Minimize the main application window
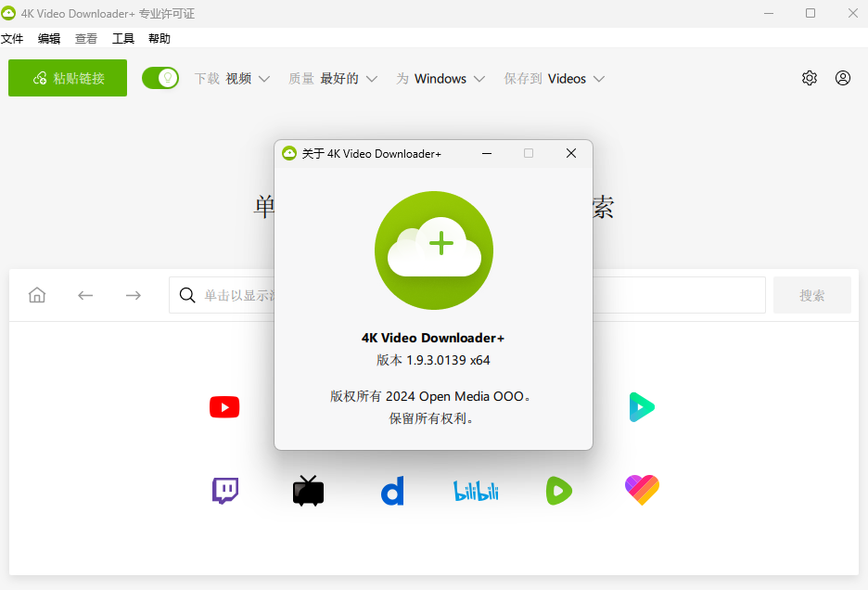868x590 pixels. coord(769,13)
